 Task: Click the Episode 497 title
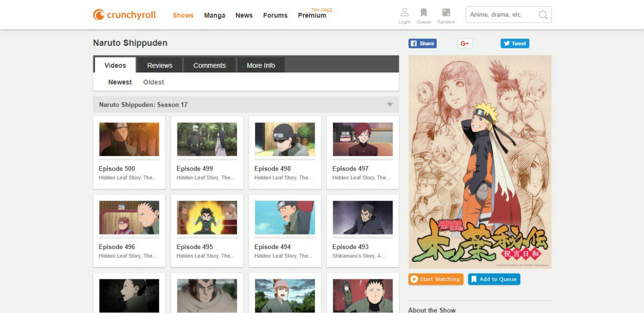(x=351, y=169)
